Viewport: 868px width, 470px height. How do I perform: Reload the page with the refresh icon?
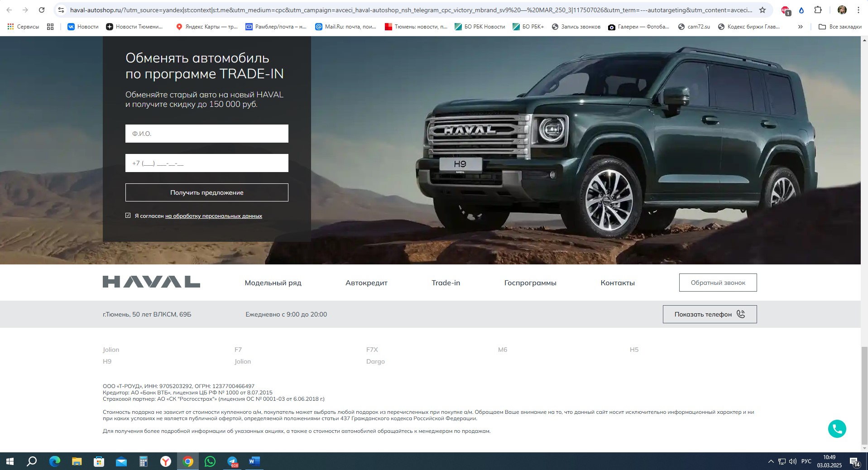click(42, 10)
